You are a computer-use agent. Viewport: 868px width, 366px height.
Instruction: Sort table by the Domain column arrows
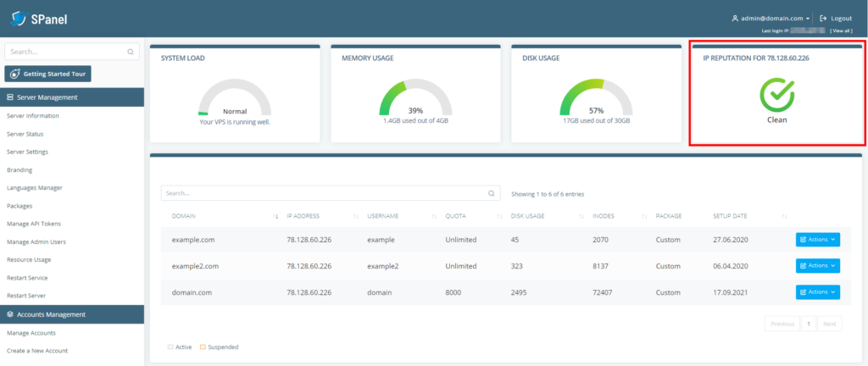pos(275,216)
